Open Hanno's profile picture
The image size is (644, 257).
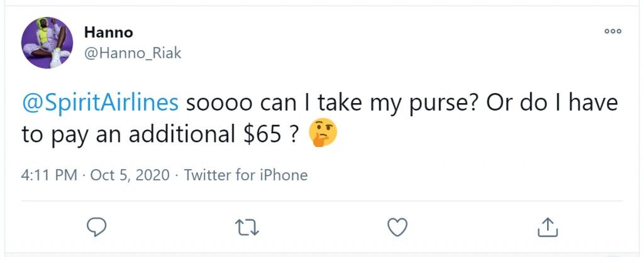47,43
